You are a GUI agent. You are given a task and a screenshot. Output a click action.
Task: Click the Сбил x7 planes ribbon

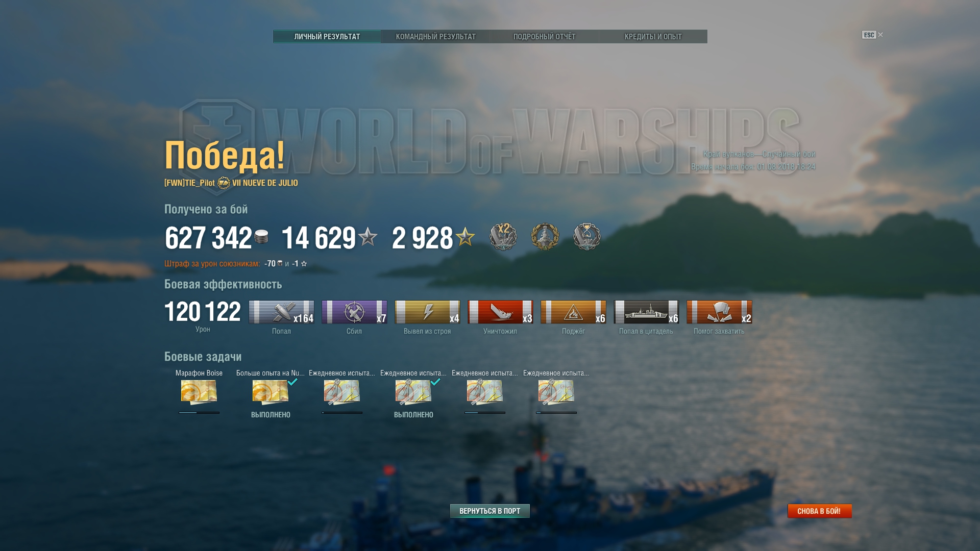354,312
